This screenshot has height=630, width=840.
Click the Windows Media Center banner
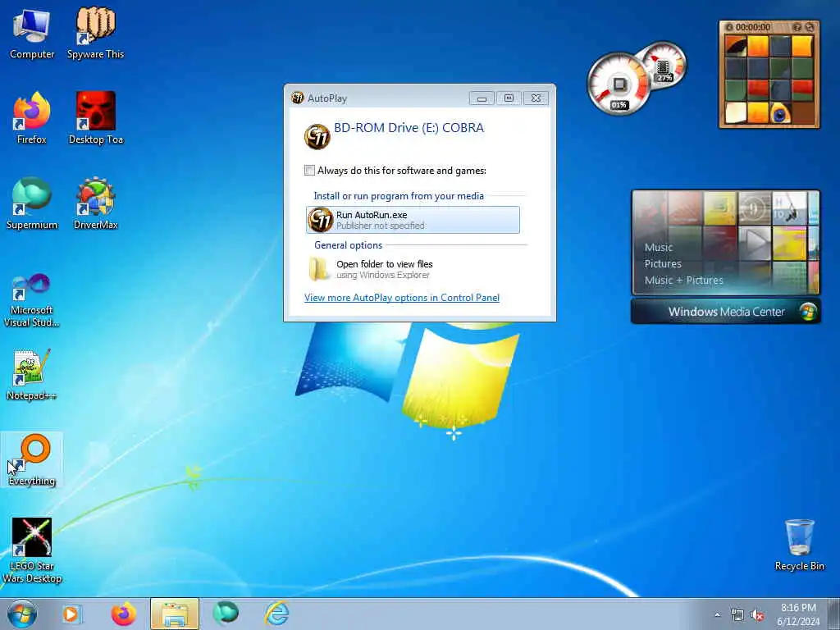[726, 311]
